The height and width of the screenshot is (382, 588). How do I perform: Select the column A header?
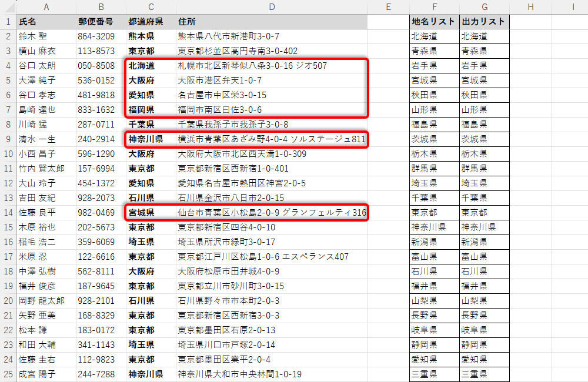coord(46,6)
